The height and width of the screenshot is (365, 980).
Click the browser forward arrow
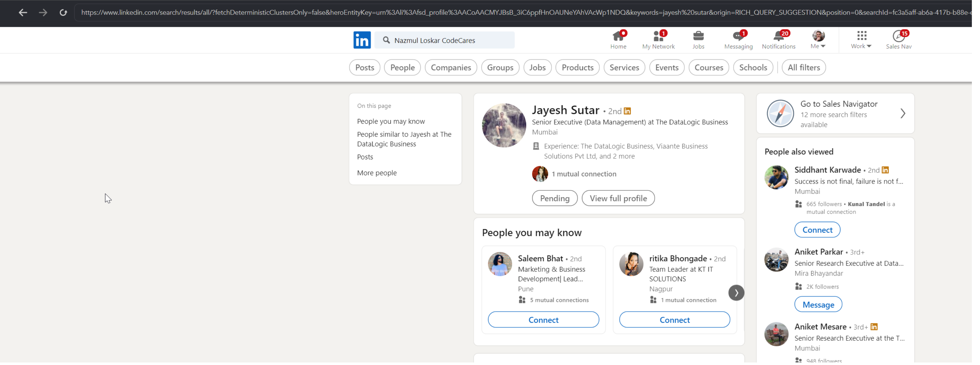click(43, 13)
